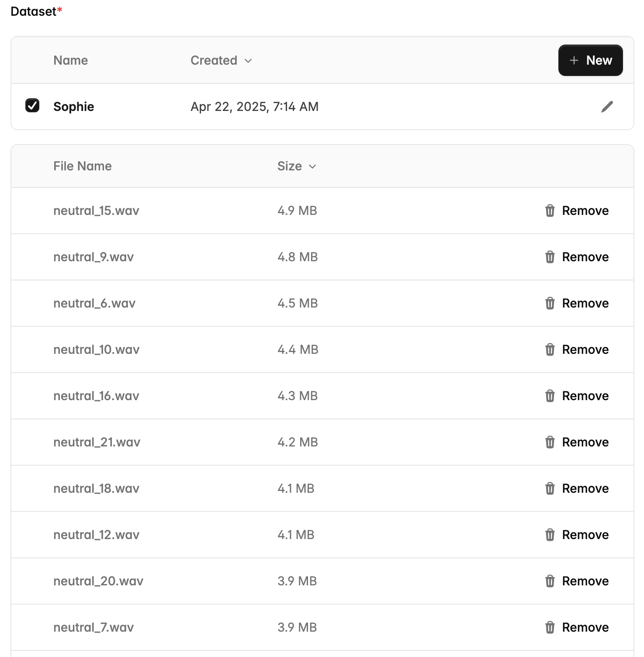The width and height of the screenshot is (644, 657).
Task: Uncheck the Sophie dataset checkbox
Action: [x=32, y=106]
